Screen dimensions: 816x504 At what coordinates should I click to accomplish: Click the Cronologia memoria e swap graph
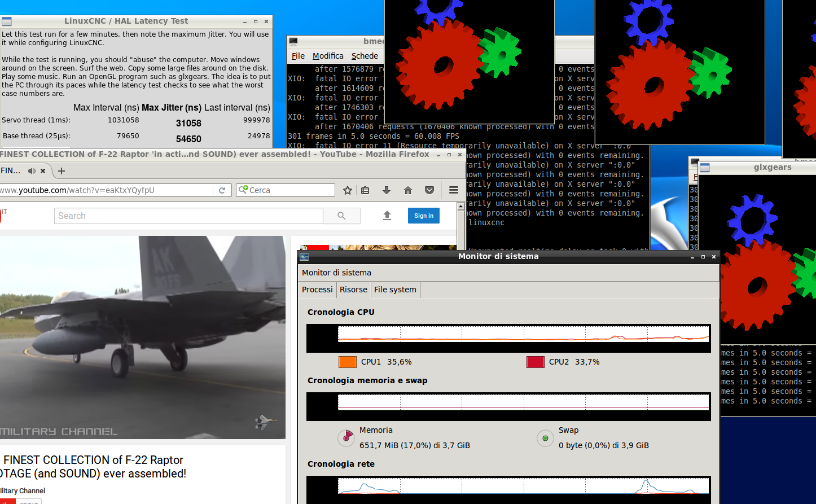[x=508, y=406]
